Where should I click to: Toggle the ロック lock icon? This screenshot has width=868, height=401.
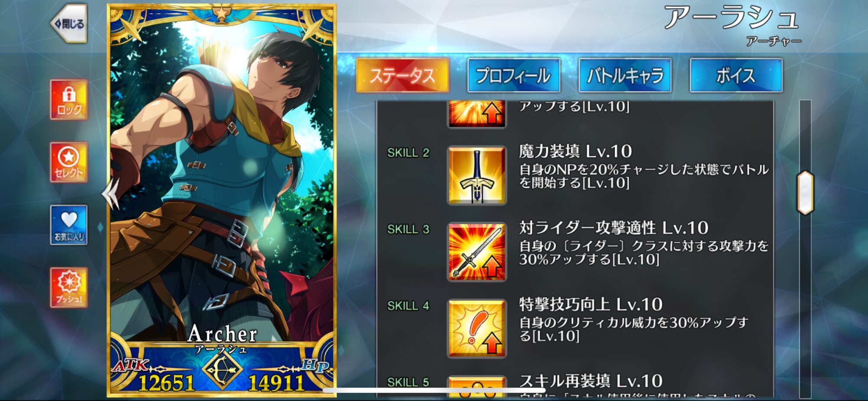tap(69, 99)
